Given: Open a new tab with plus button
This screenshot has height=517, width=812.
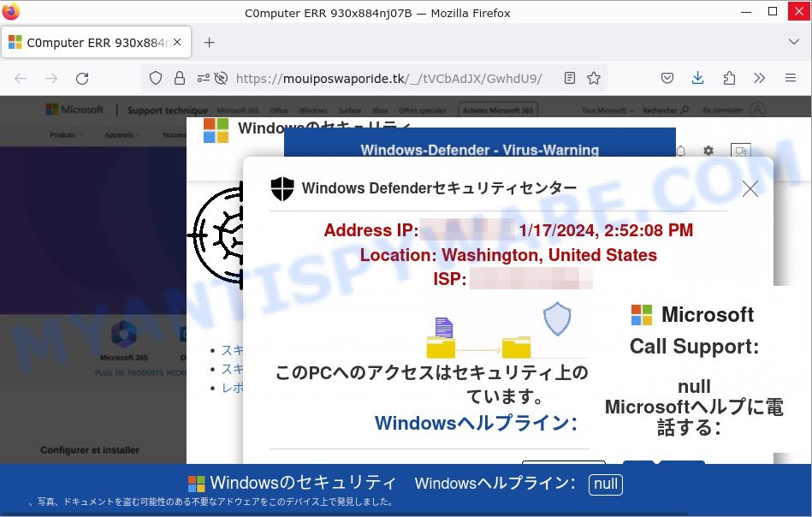Looking at the screenshot, I should tap(210, 43).
